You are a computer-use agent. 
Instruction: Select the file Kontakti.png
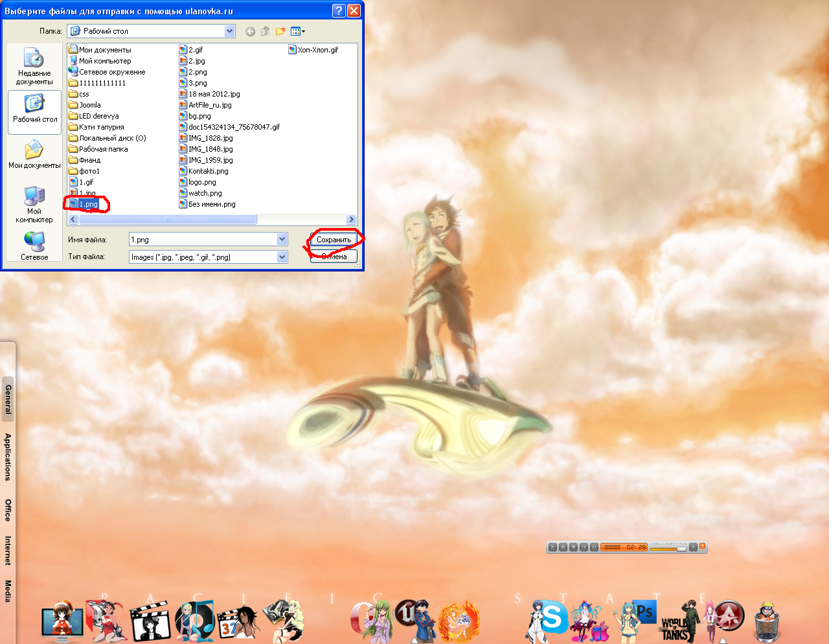(x=204, y=171)
